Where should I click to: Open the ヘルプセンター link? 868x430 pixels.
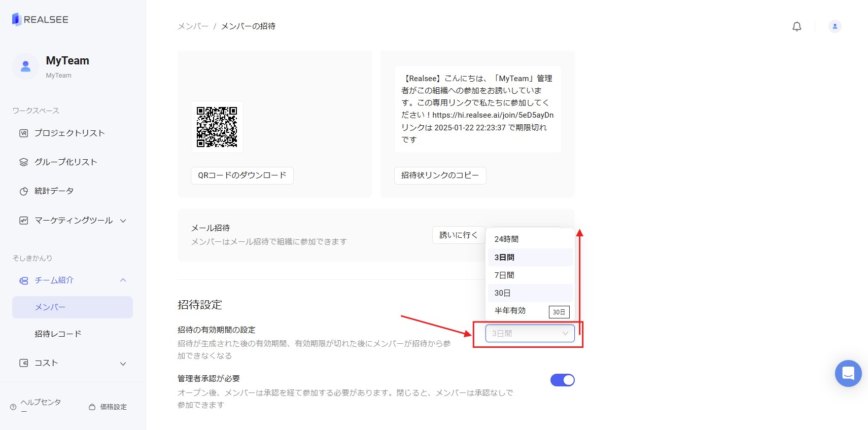click(41, 406)
